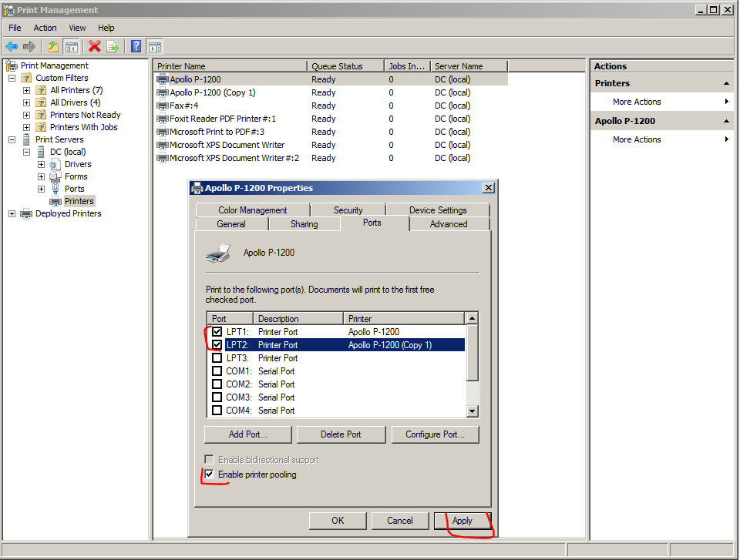This screenshot has height=560, width=740.
Task: Collapse the DC (local) server node
Action: [27, 152]
